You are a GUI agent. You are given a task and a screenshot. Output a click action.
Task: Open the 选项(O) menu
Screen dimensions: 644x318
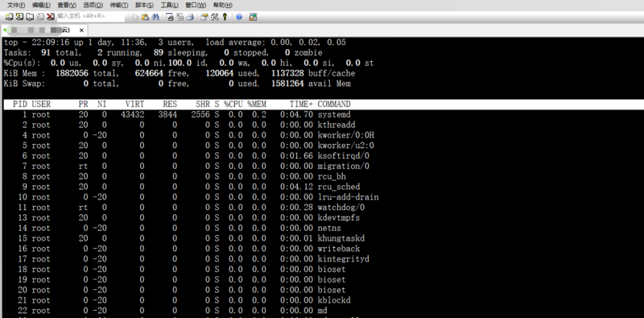(93, 6)
